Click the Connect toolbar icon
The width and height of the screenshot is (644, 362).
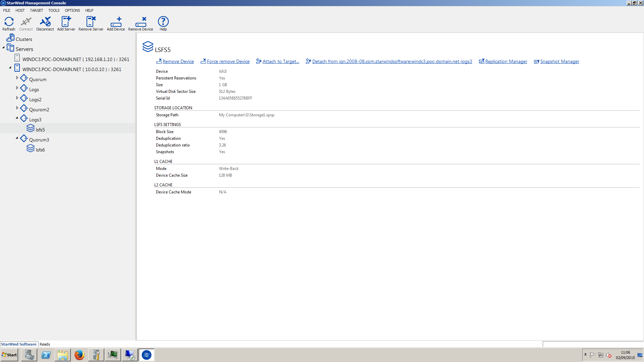click(26, 23)
